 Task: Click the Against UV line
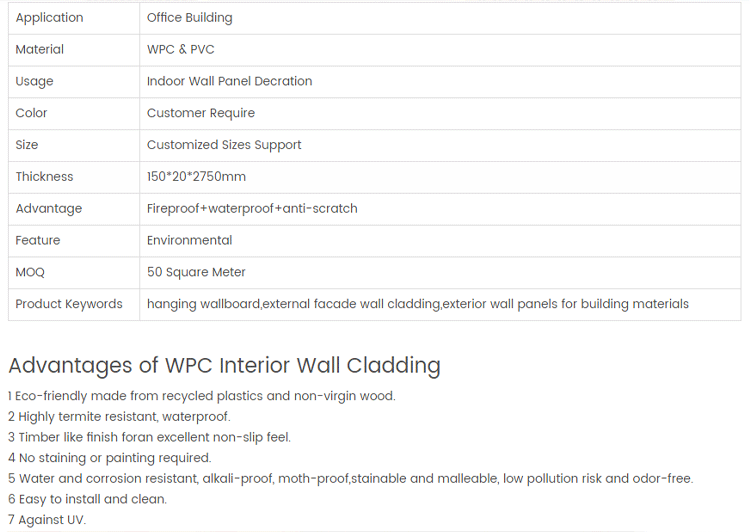(x=47, y=520)
